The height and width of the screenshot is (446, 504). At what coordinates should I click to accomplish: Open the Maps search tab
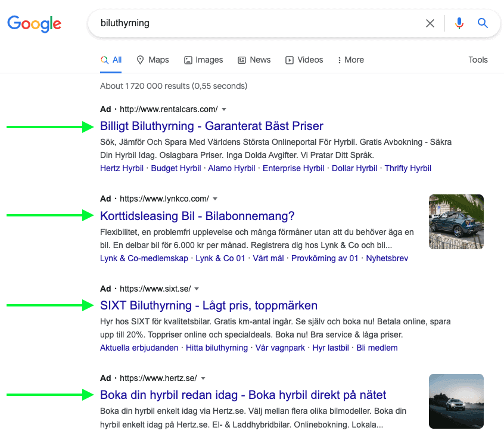(153, 60)
